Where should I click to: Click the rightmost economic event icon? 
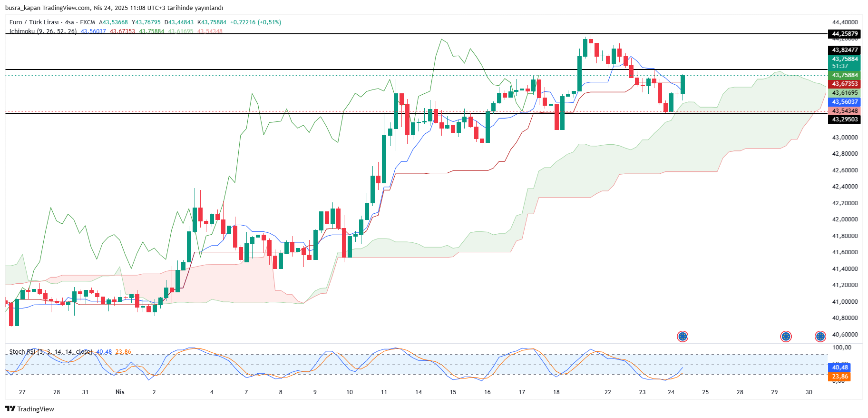pos(820,337)
